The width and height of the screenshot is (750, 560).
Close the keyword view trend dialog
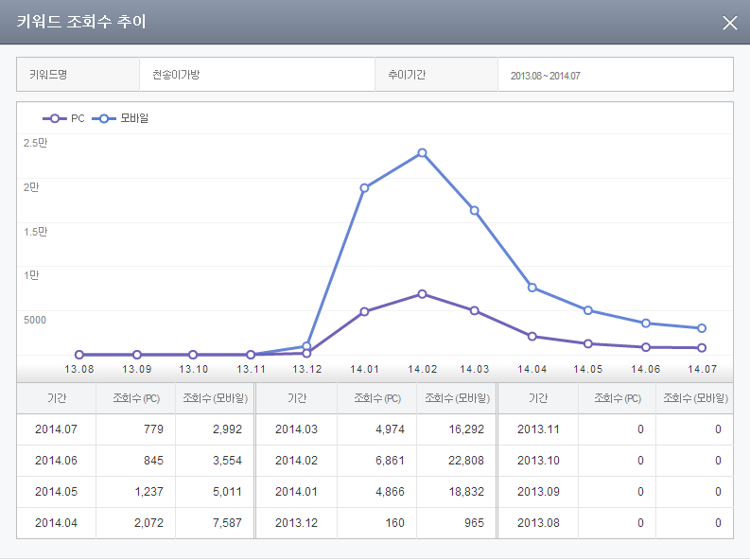(x=729, y=23)
